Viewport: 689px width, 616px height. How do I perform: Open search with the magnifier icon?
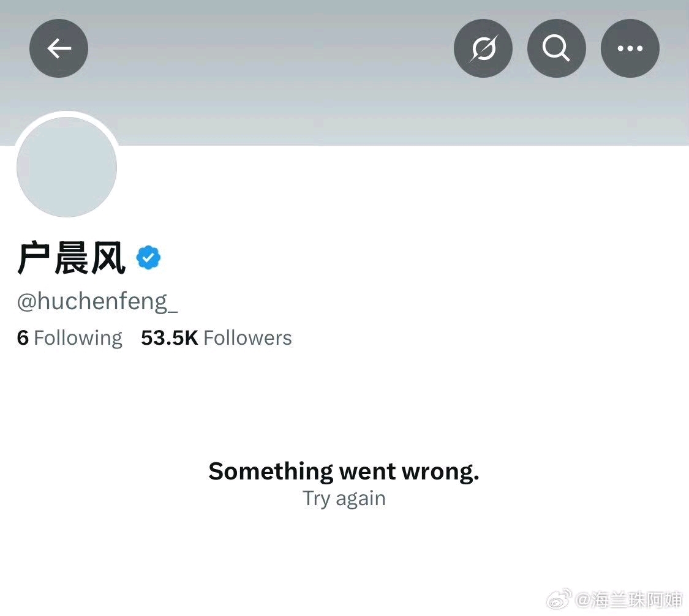point(556,48)
